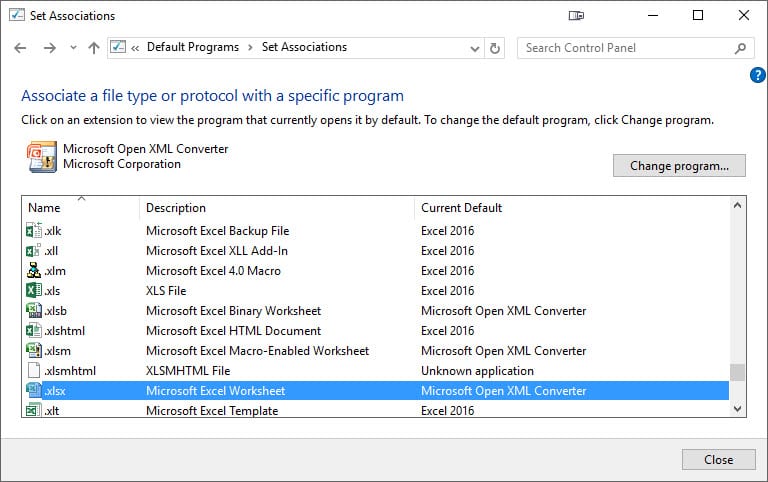The width and height of the screenshot is (768, 482).
Task: Click 'Microsoft Excel XLL Add-In' description
Action: pos(217,251)
